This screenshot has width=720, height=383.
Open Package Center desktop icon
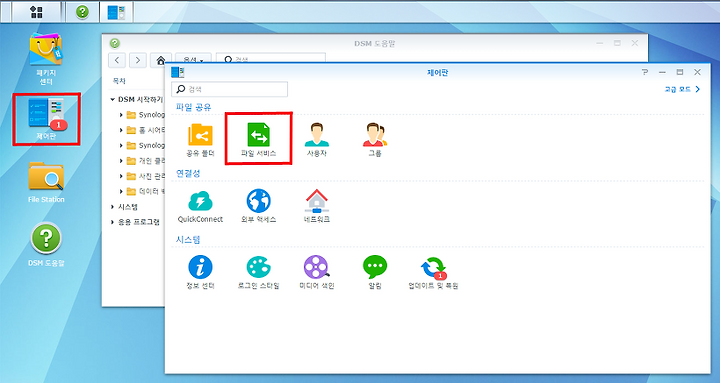45,59
